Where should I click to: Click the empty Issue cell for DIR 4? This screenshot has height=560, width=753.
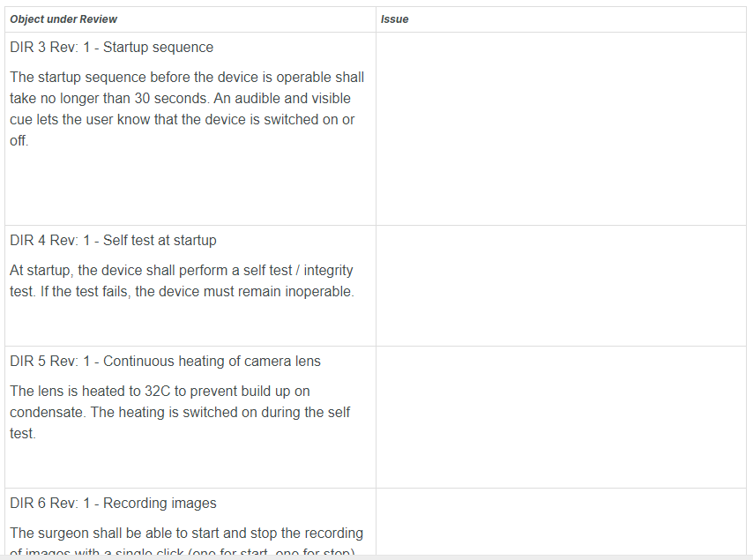pos(563,286)
